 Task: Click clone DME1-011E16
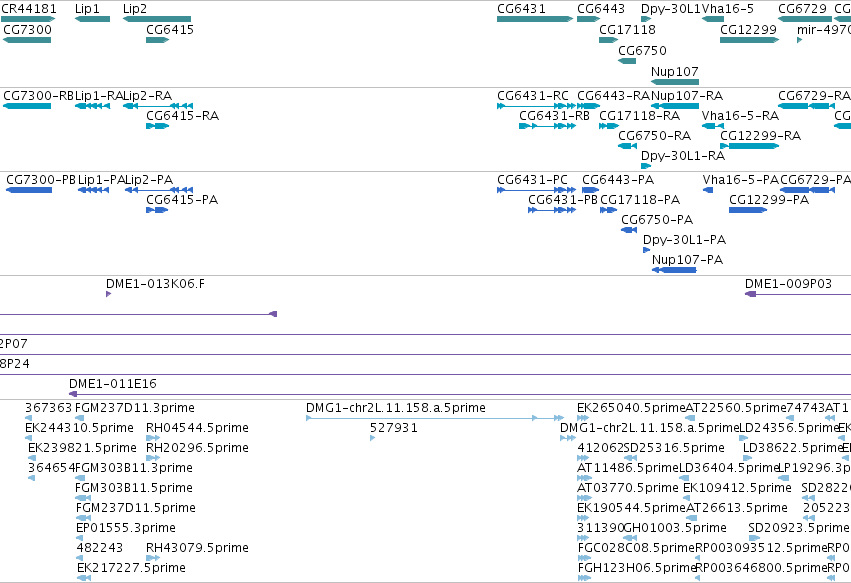point(113,384)
